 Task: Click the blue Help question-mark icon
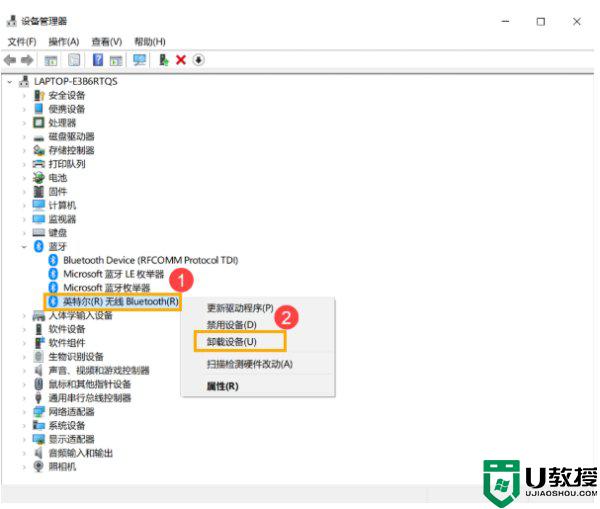(x=98, y=60)
